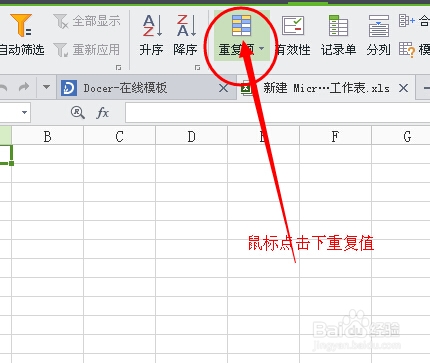The width and height of the screenshot is (430, 363).
Task: Select column D header
Action: [191, 136]
